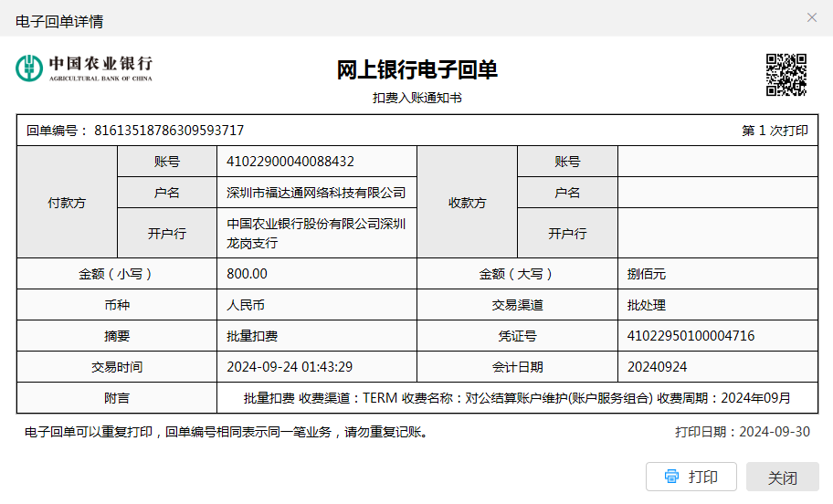Screen dimensions: 833x504
Task: Click the dialog title 电子回单详情
Action: point(59,21)
